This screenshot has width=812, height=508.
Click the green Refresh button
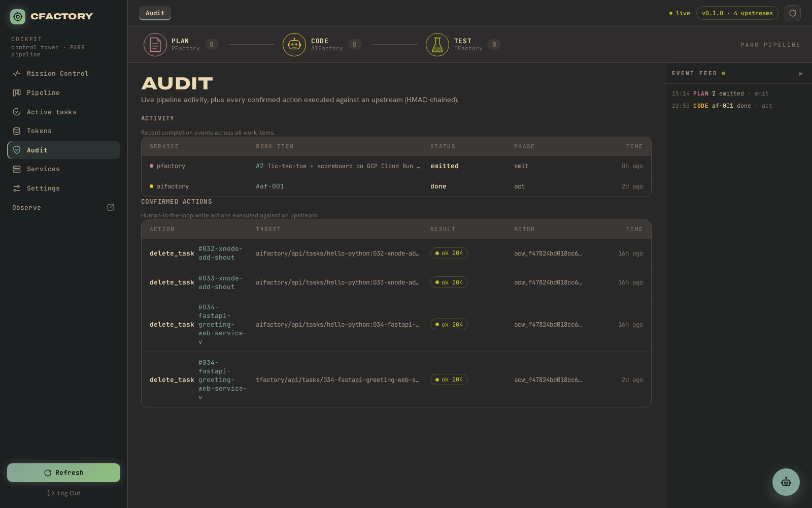tap(64, 473)
